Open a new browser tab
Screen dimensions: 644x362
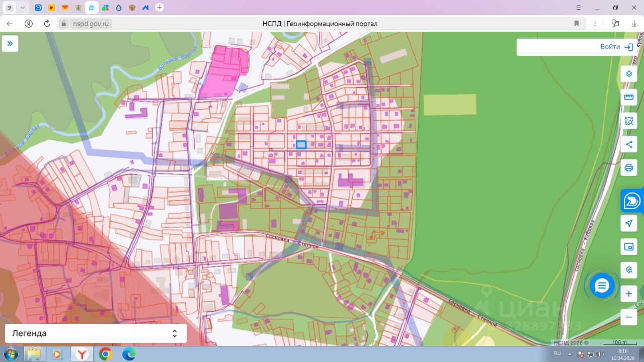pyautogui.click(x=159, y=8)
